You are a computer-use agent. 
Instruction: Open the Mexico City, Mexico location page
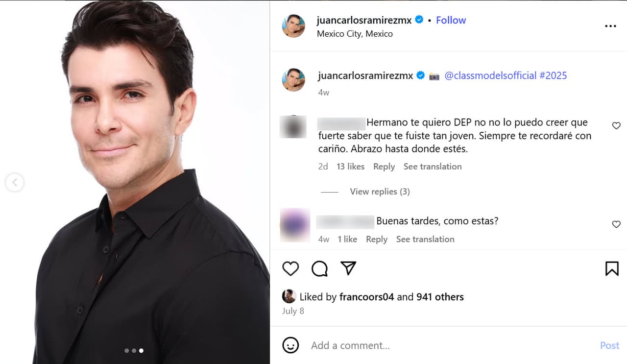(x=355, y=33)
